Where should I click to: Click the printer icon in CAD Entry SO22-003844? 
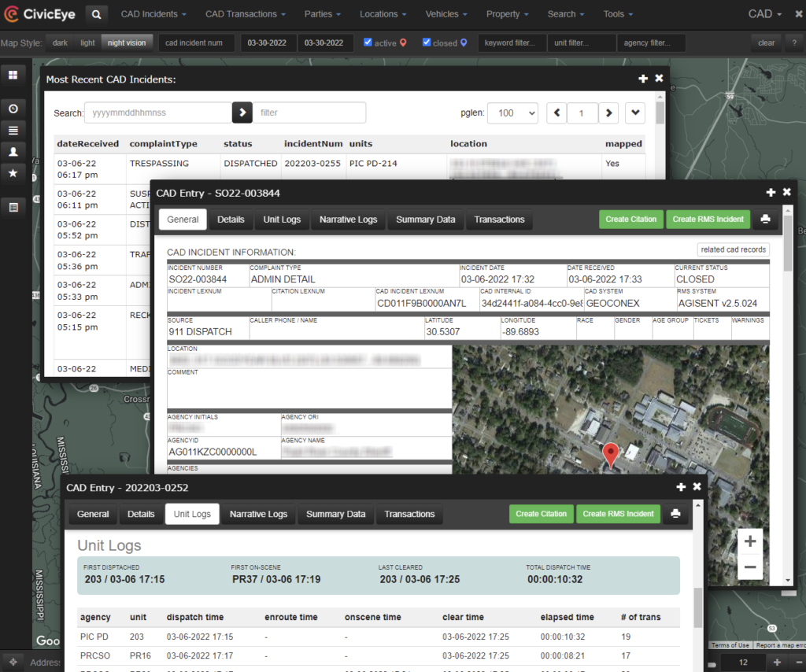coord(765,220)
